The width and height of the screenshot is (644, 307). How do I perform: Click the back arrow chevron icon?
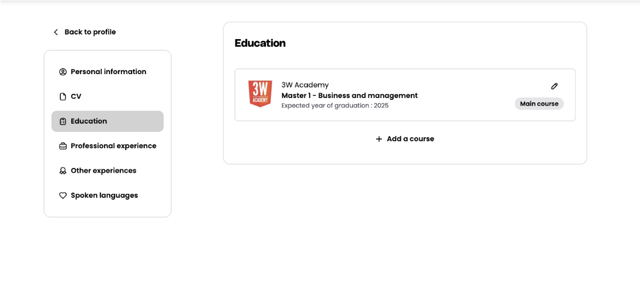(56, 32)
